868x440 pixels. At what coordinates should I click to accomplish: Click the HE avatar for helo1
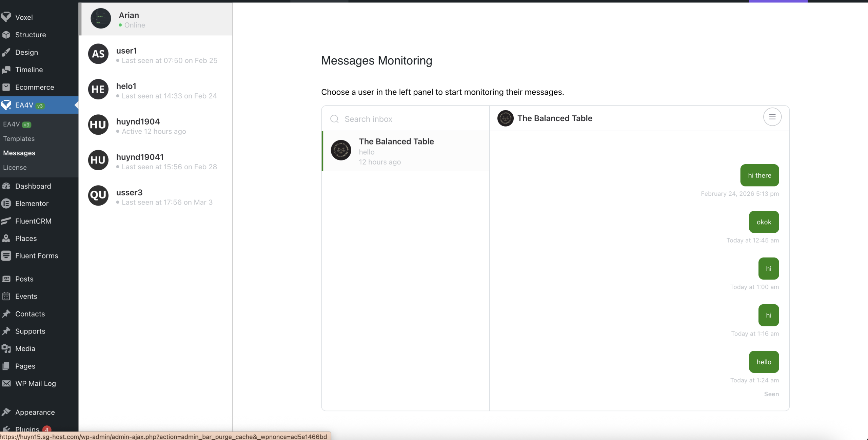tap(98, 90)
